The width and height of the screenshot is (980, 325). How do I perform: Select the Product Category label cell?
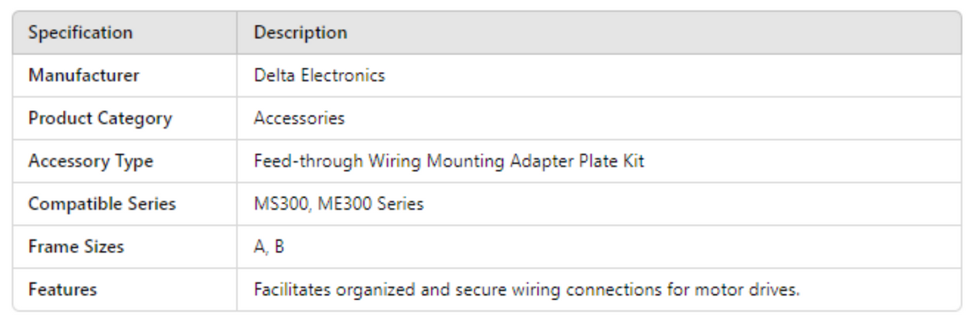pos(100,119)
